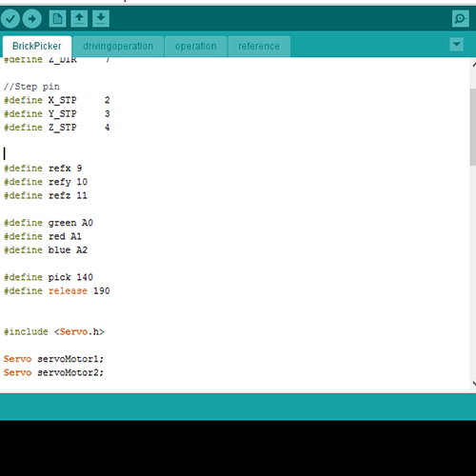
Task: Click the "Servo servoMotor1;" declaration
Action: (53, 359)
